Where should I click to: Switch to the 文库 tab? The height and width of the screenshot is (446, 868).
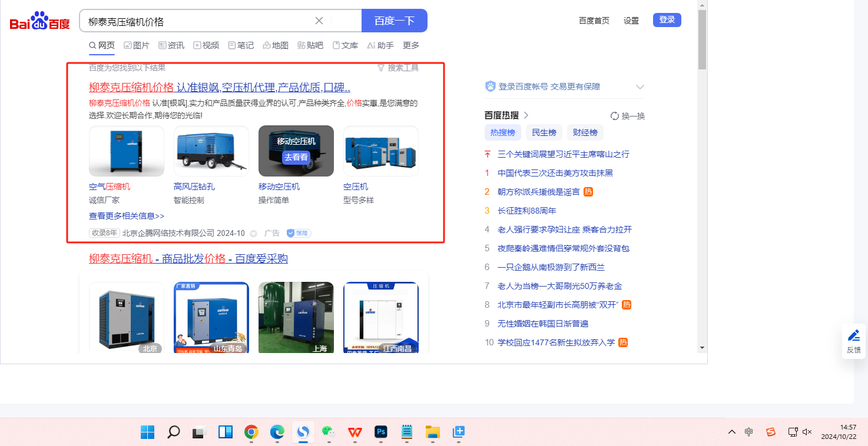coord(345,45)
